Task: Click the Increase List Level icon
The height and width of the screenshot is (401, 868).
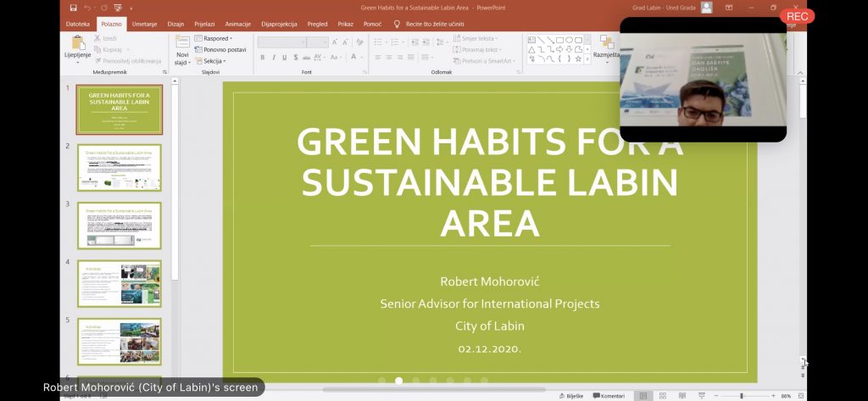Action: pyautogui.click(x=425, y=42)
